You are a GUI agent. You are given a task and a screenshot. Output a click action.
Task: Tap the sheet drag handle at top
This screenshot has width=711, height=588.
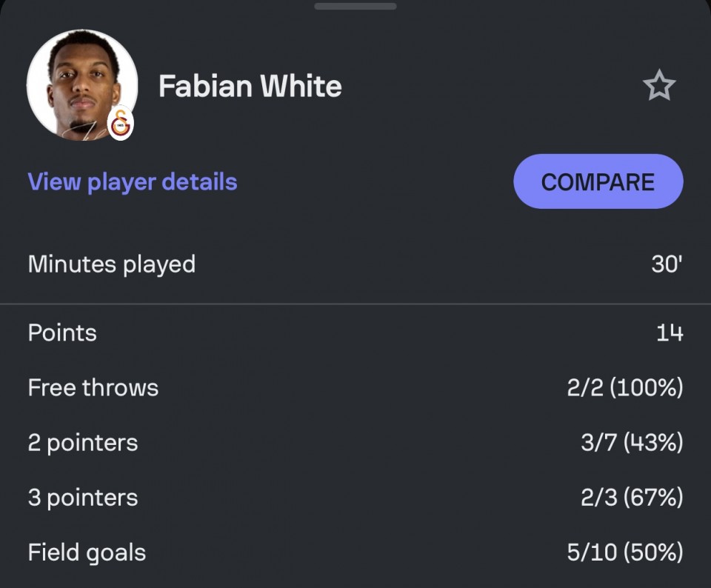tap(355, 7)
